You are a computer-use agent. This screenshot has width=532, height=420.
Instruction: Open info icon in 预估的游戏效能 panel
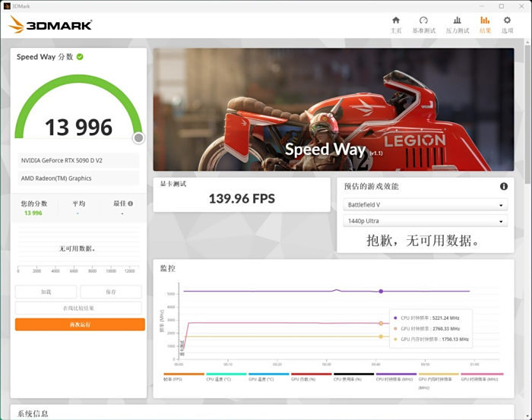coord(504,186)
